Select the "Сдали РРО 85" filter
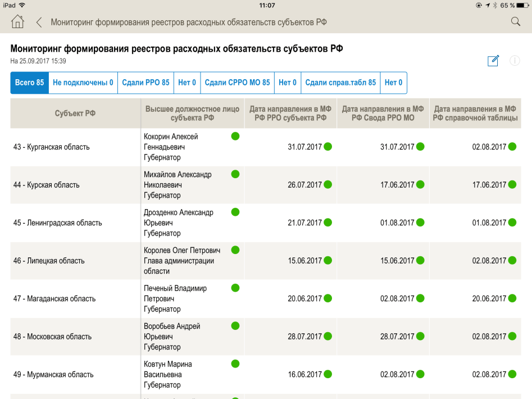 click(145, 83)
